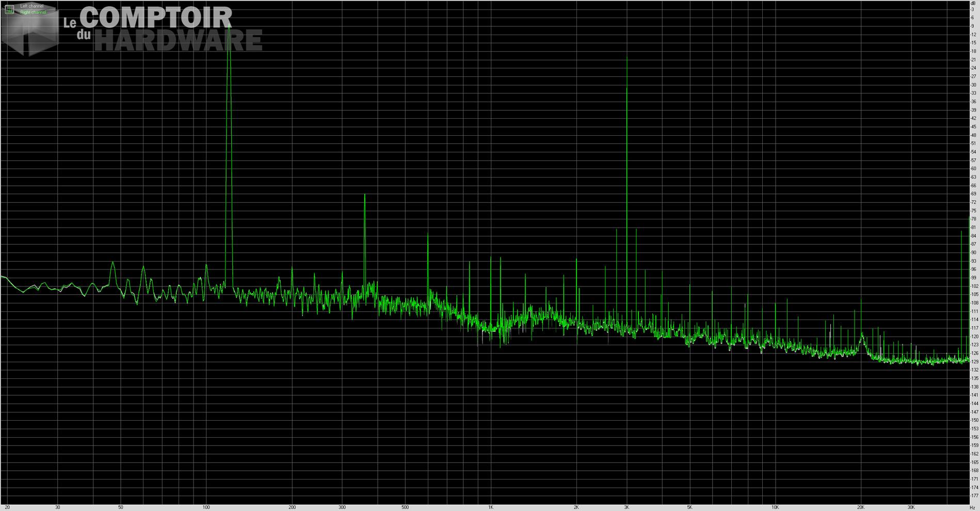This screenshot has width=980, height=511.
Task: Click the 5K frequency axis label
Action: 689,507
